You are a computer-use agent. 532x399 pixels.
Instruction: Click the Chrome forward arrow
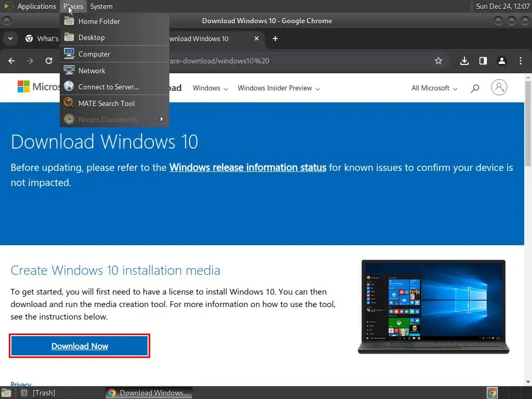pyautogui.click(x=30, y=61)
